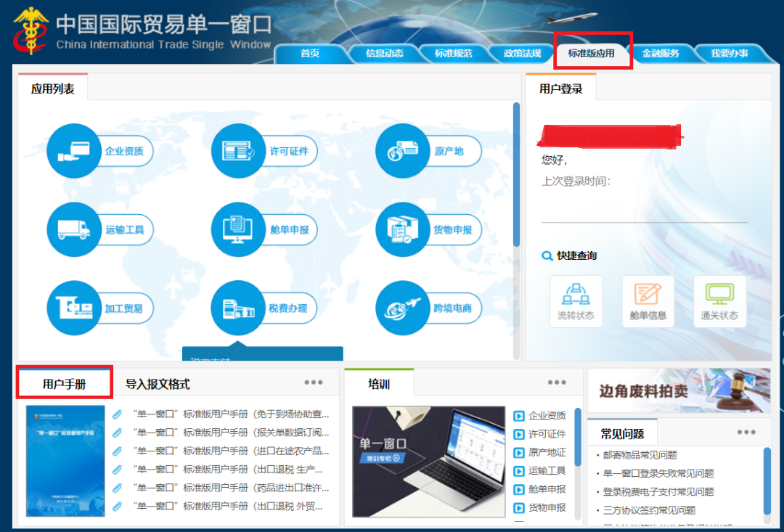Expand more options in the 用户手册 panel
Viewport: 784px width, 532px height.
(314, 382)
